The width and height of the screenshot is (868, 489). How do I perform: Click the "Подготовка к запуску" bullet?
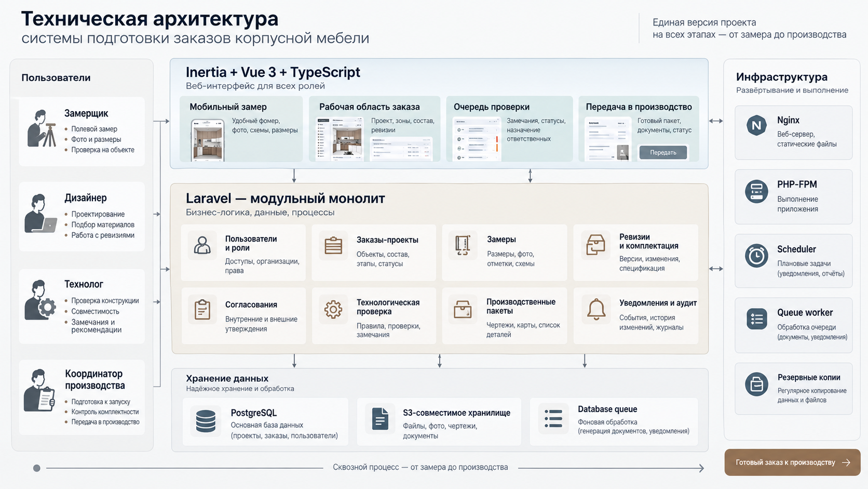101,402
